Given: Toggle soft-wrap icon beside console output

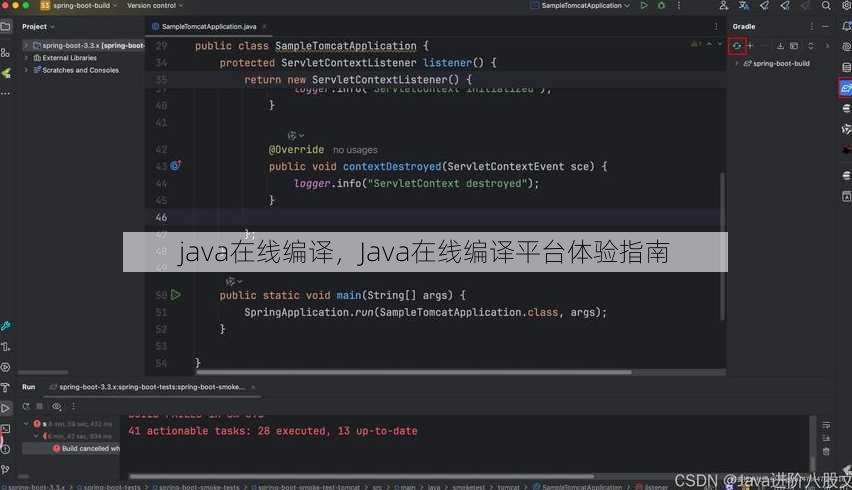Looking at the screenshot, I should [x=826, y=425].
